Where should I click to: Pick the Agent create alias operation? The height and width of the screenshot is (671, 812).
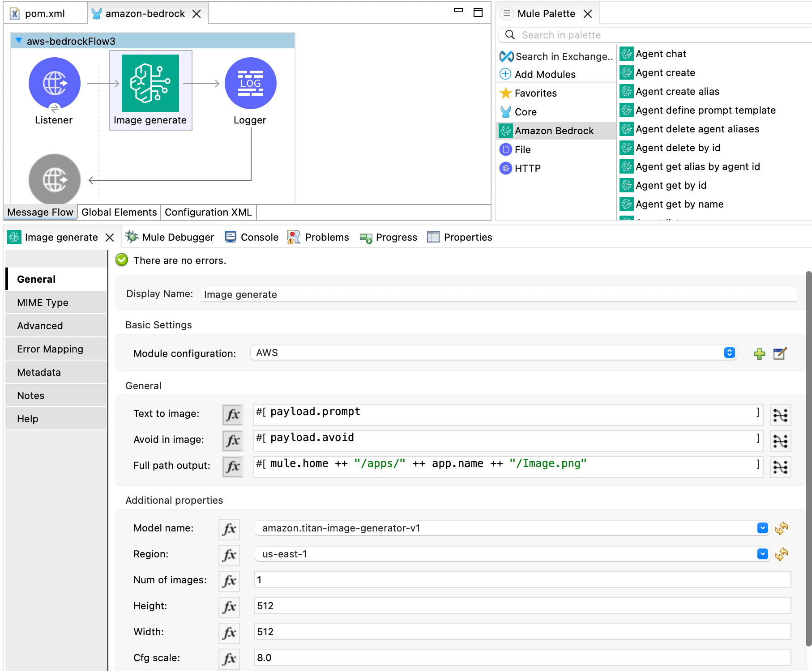(670, 91)
